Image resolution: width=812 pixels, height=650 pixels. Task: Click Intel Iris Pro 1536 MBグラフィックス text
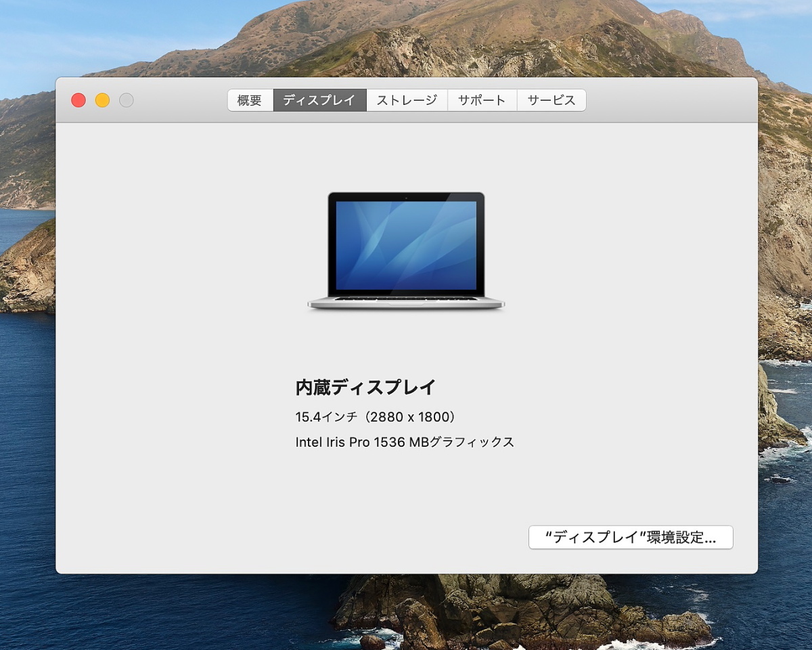coord(405,442)
